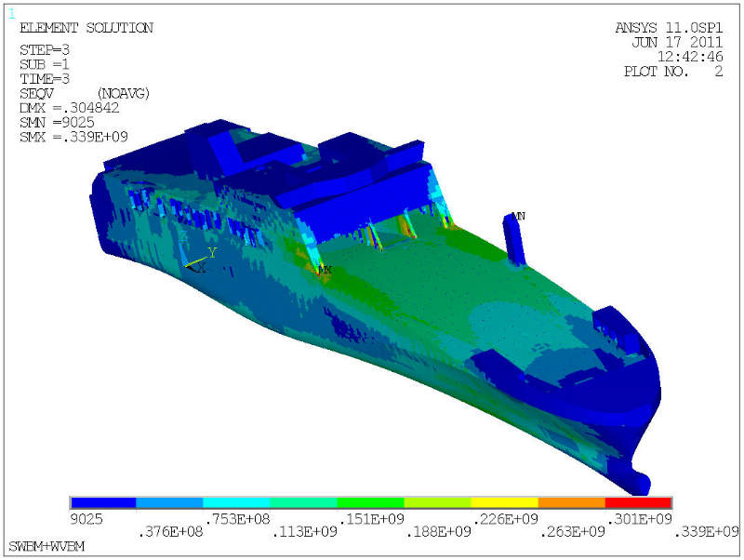Select the cyan legend color band
744x560 pixels.
[237, 502]
